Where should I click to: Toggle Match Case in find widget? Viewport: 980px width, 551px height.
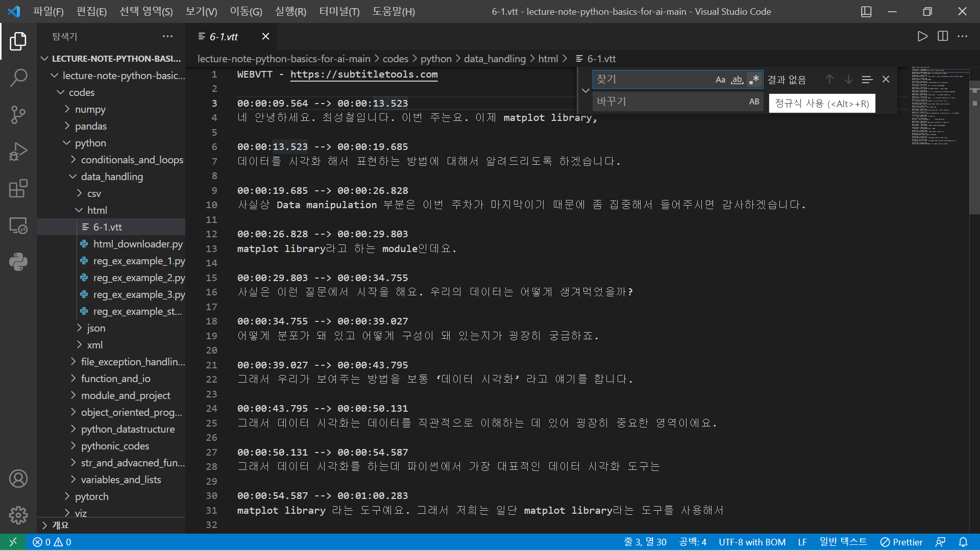pos(720,80)
